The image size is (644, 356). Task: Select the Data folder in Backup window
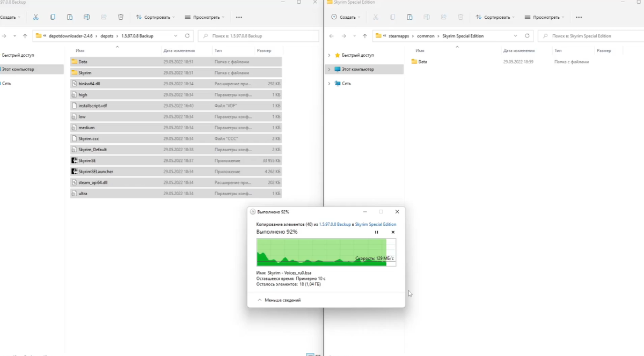pyautogui.click(x=175, y=62)
